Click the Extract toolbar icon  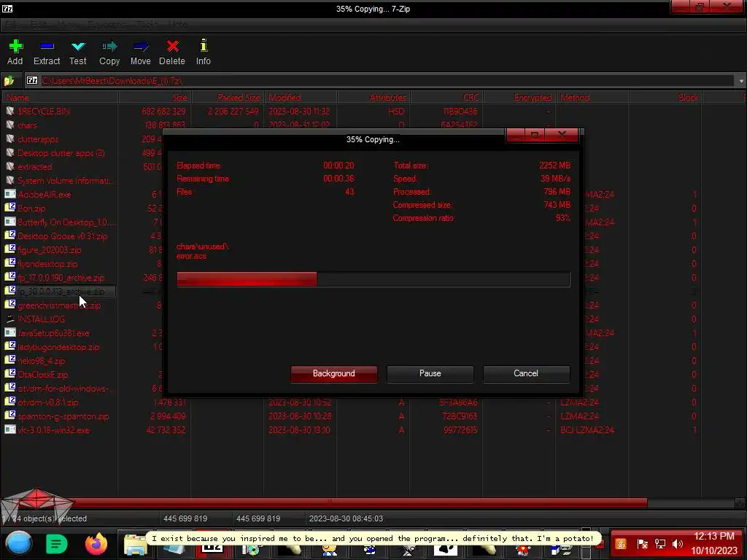[47, 46]
